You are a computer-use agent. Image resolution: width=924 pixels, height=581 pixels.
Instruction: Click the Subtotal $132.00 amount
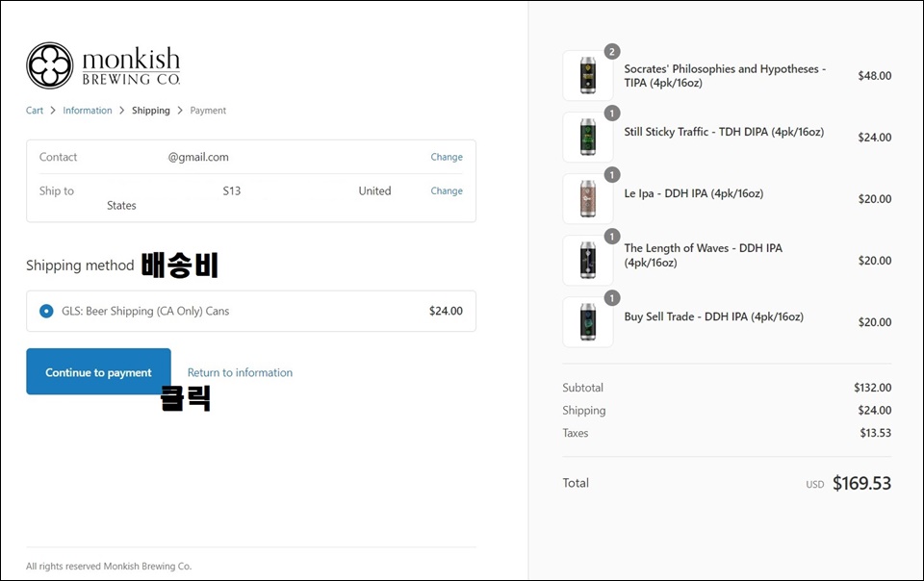(873, 388)
